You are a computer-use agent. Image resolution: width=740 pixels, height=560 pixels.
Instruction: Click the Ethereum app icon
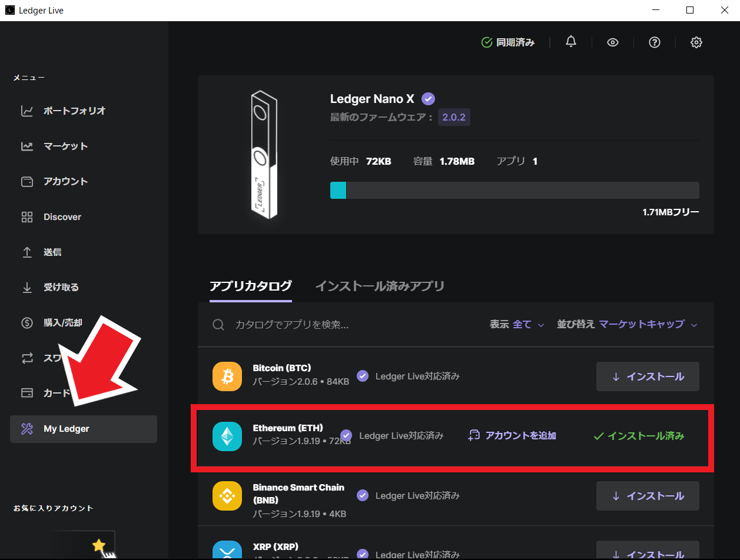click(227, 436)
